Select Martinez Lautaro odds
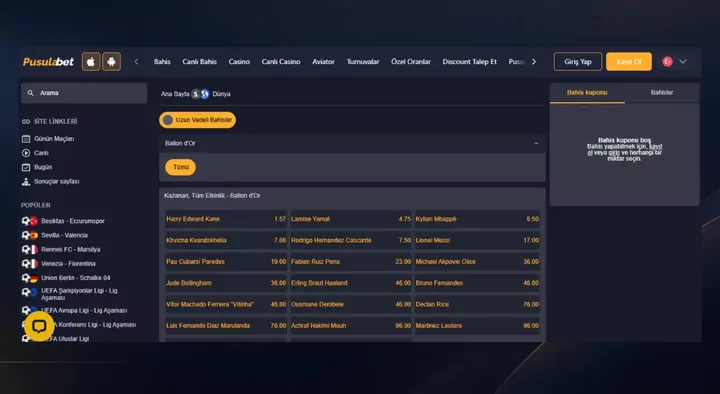Screen dimensions: 720x394 tap(477, 326)
